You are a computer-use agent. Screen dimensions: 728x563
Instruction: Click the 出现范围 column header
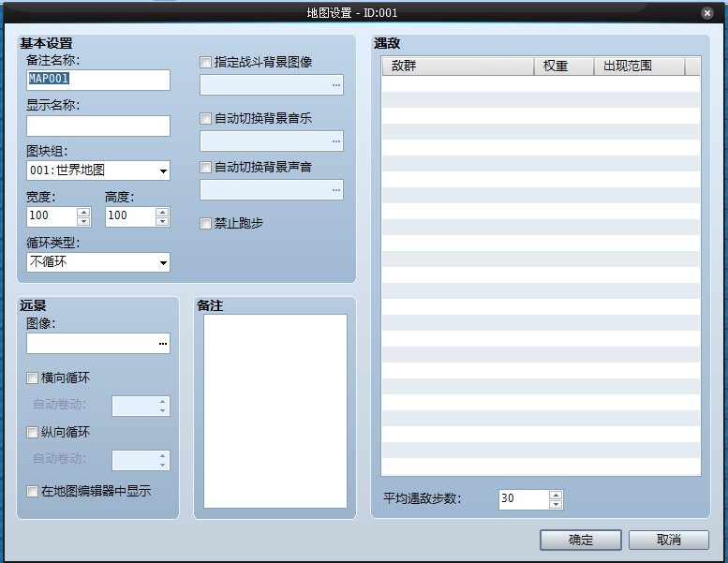639,66
